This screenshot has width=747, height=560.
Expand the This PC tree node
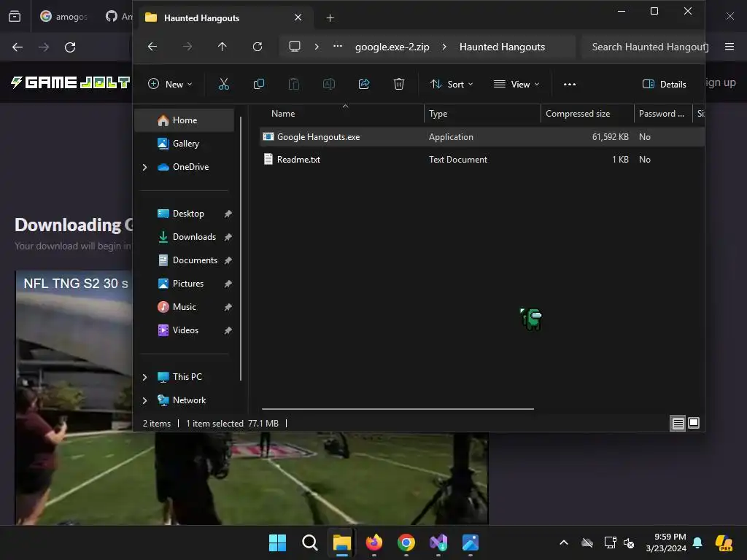pos(145,377)
